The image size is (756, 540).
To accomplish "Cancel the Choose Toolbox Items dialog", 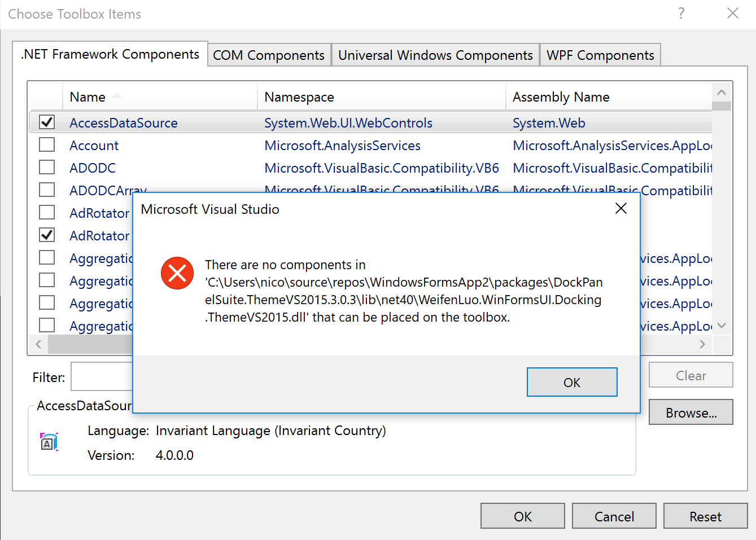I will (614, 516).
